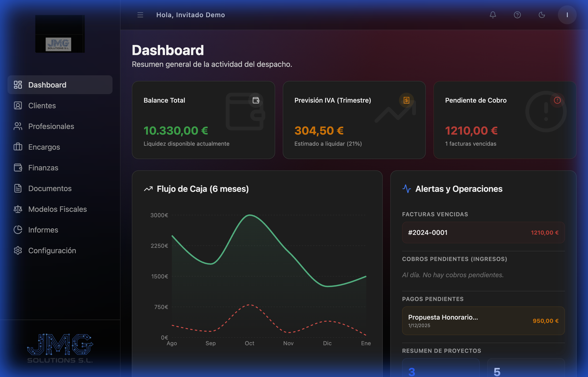This screenshot has width=588, height=377.
Task: Click the receipt icon on Previsión IVA card
Action: coord(406,100)
